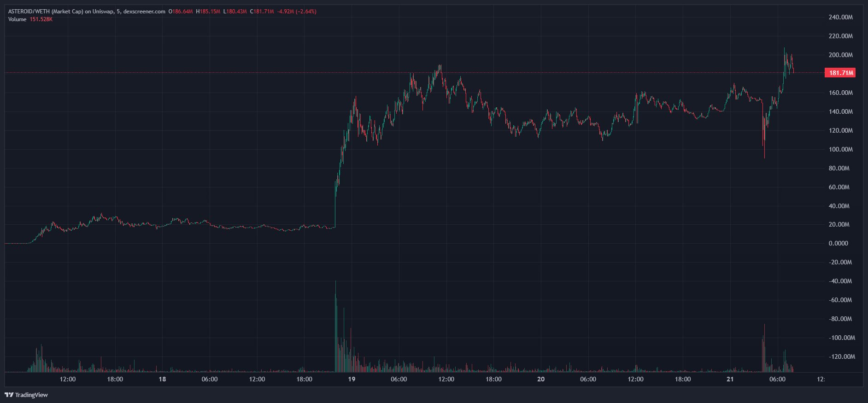Click the -100.00M price axis label
The width and height of the screenshot is (868, 403).
click(x=841, y=338)
